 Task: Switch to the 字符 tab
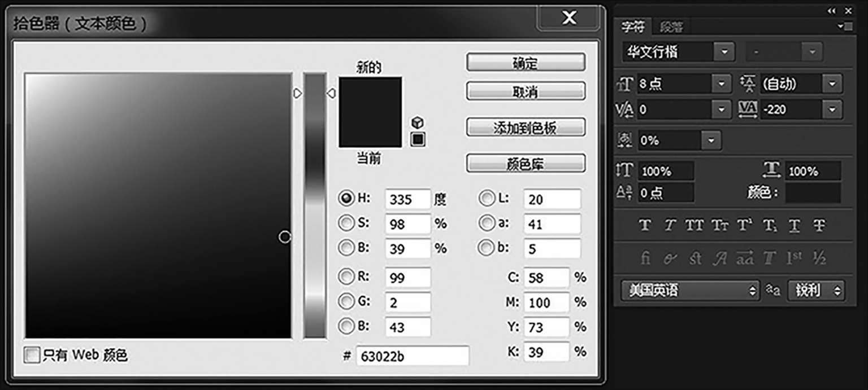[633, 27]
